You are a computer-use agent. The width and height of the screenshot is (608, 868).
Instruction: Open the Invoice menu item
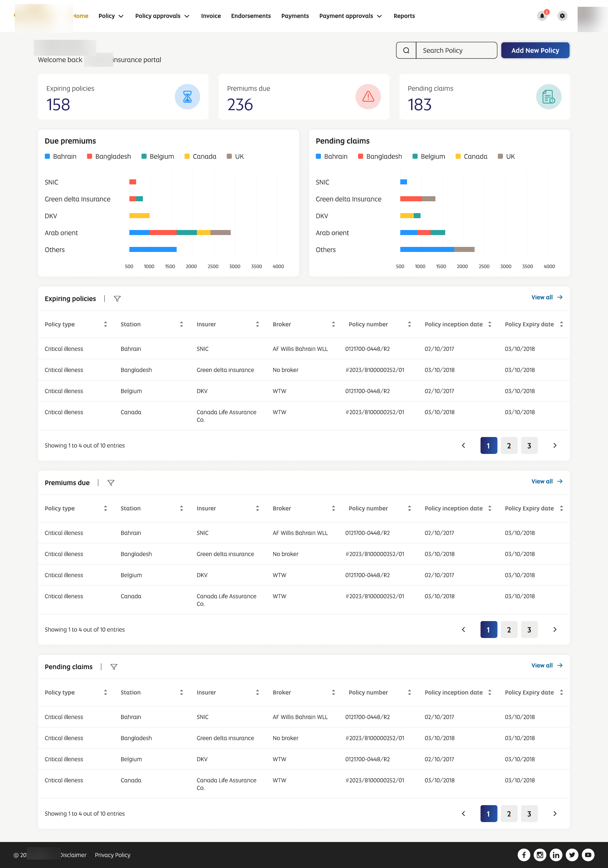pyautogui.click(x=211, y=16)
